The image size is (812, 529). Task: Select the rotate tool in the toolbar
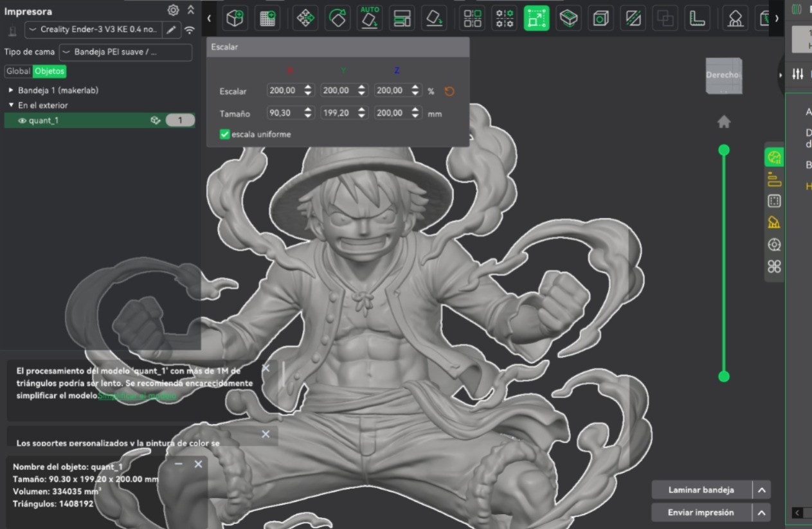[x=338, y=19]
